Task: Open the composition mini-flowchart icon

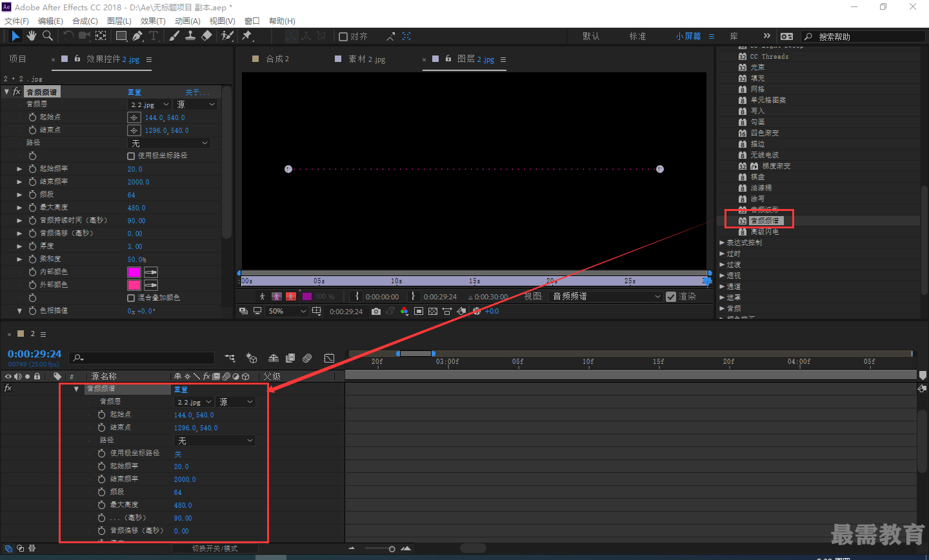Action: coord(230,358)
